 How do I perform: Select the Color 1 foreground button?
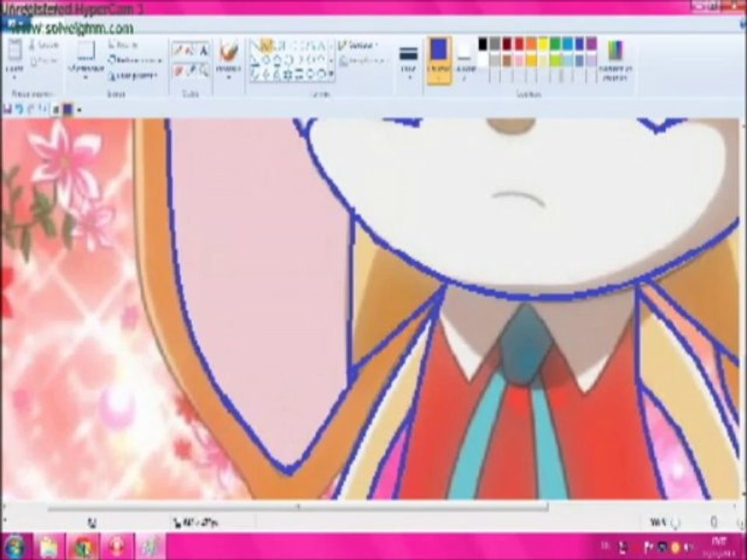pyautogui.click(x=439, y=61)
